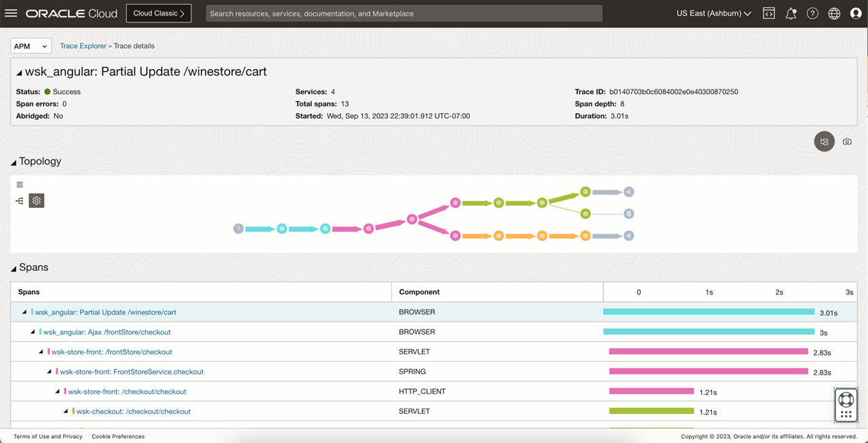Open wsk_angular: Ajax /frontStore/checkout span link
This screenshot has width=868, height=443.
coord(107,332)
